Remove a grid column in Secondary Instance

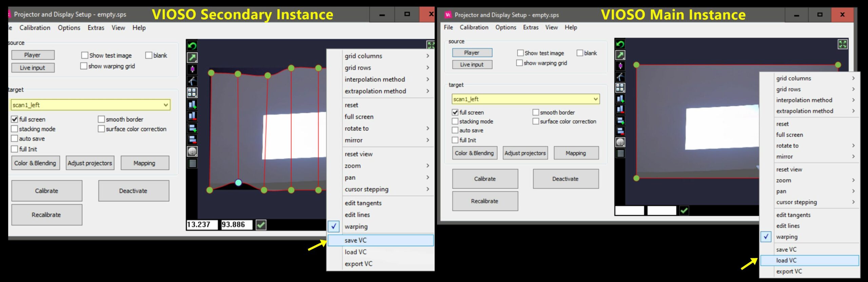[x=192, y=116]
